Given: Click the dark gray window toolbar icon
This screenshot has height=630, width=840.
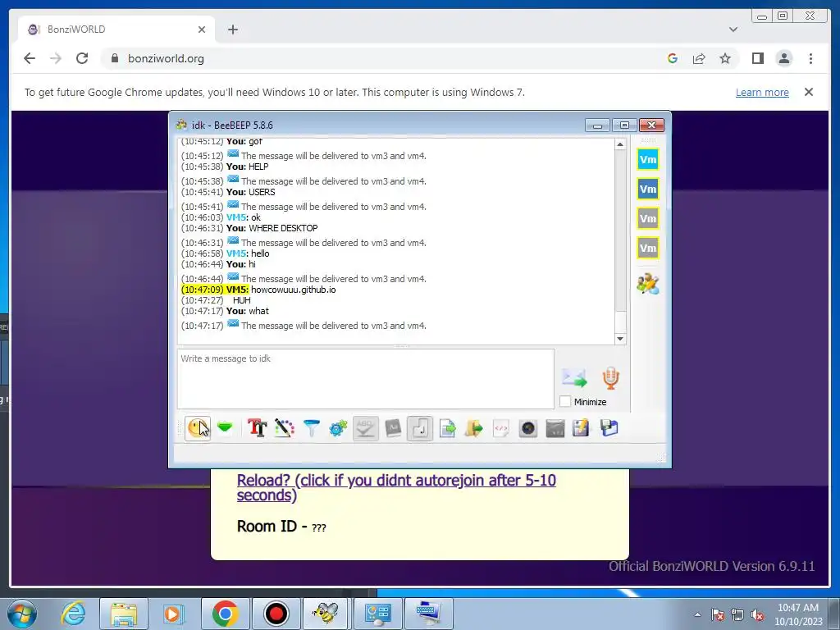Looking at the screenshot, I should click(x=555, y=428).
